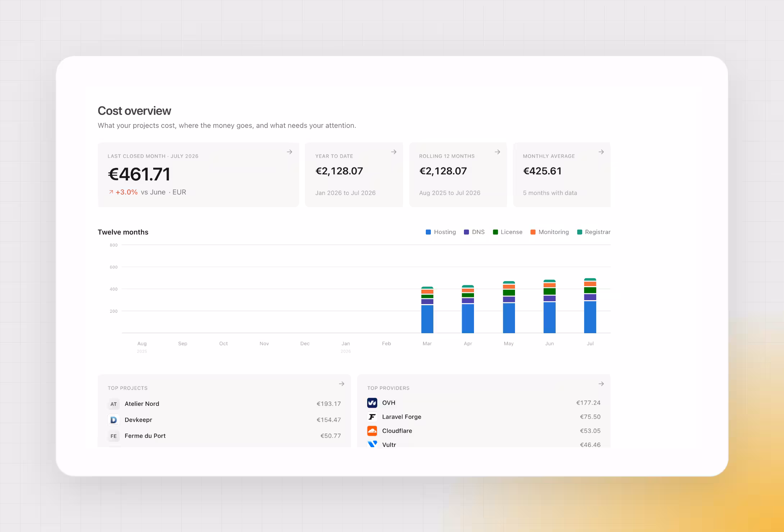Select the License legend label

click(511, 232)
